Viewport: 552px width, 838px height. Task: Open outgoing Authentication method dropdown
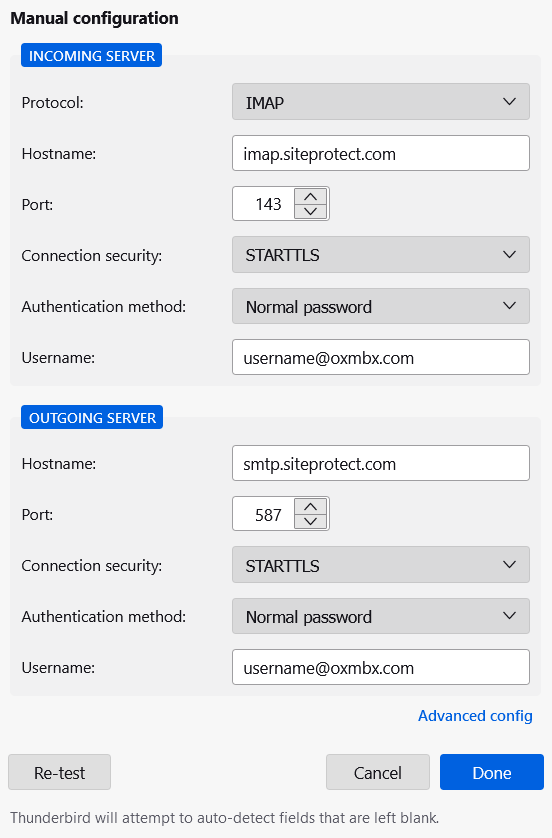[380, 616]
